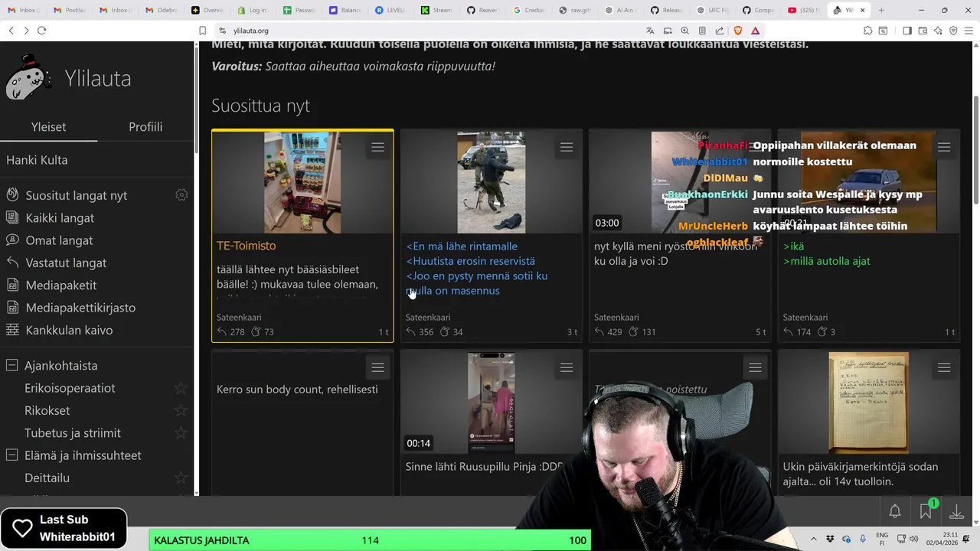Click the translate page icon

650,31
